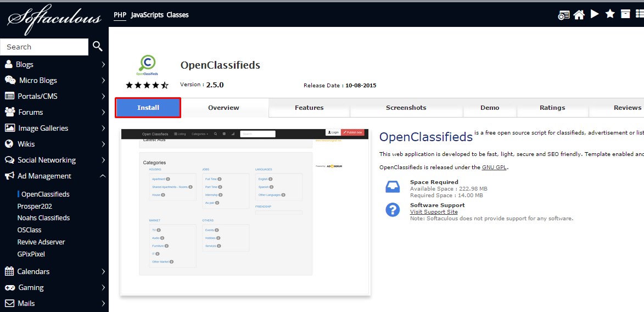Click the OpenClassifieds page title heading

[220, 65]
